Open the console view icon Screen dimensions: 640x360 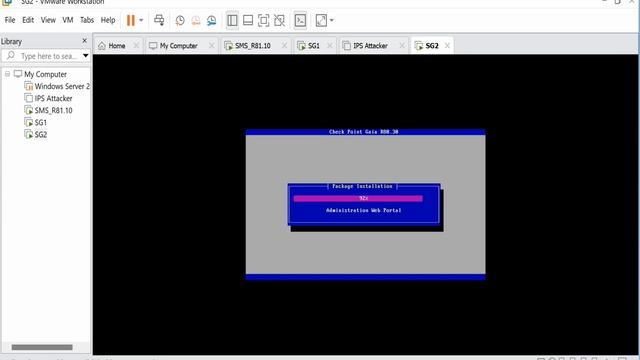pos(300,20)
